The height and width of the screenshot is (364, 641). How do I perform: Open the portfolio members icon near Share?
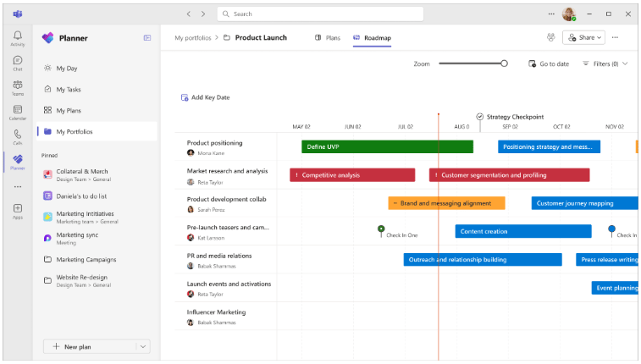pyautogui.click(x=551, y=37)
